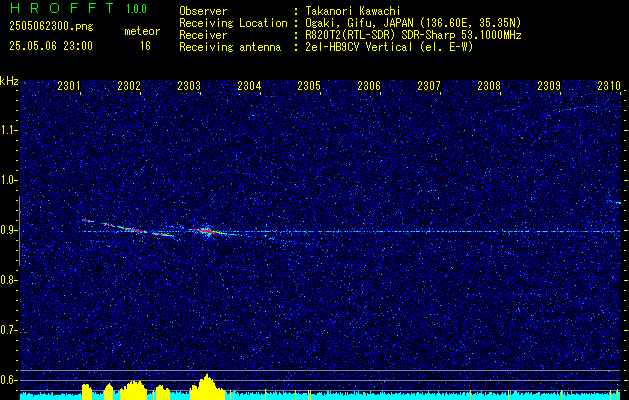Click the Receiving Location label
Image resolution: width=629 pixels, height=400 pixels.
233,23
